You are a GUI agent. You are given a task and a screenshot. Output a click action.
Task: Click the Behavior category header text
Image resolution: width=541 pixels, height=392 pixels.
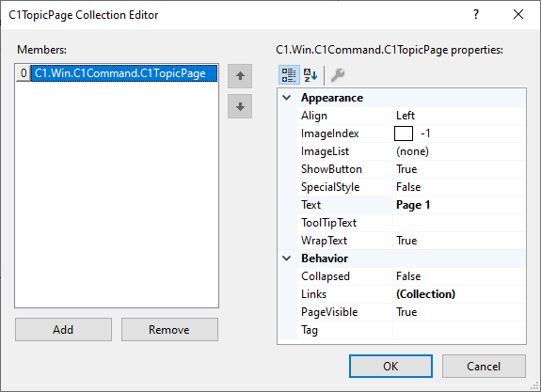pyautogui.click(x=325, y=259)
